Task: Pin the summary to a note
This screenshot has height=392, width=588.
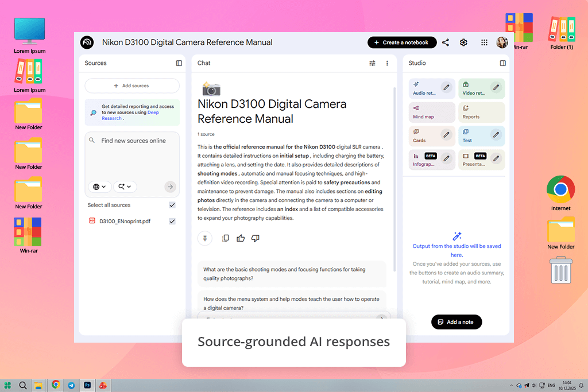Action: tap(205, 238)
